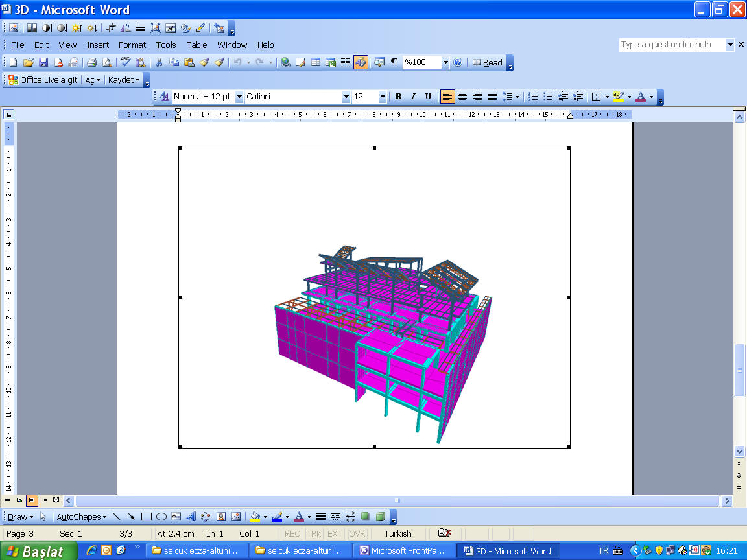Select the Rectangle shape tool

click(147, 517)
